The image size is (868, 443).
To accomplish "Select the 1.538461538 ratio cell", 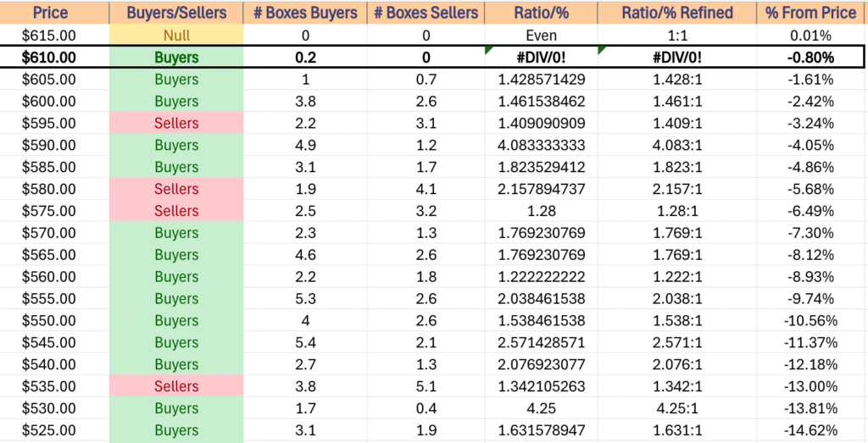I will point(541,321).
